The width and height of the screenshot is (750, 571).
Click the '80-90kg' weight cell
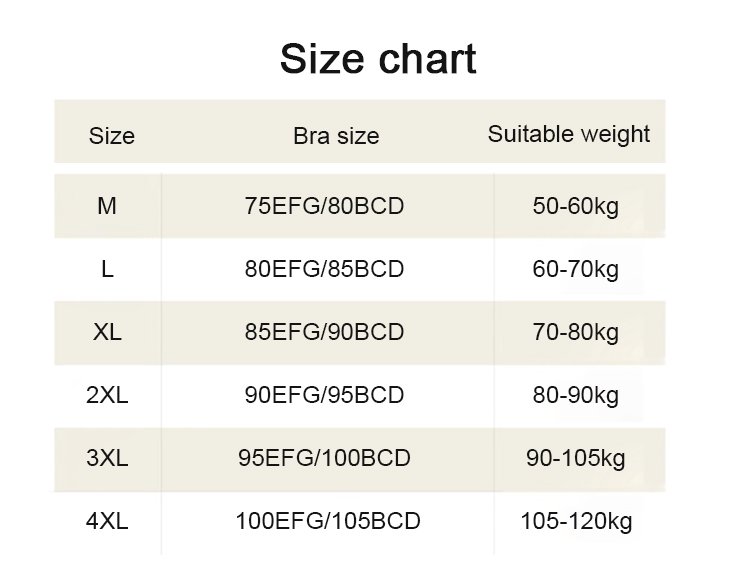click(x=576, y=395)
